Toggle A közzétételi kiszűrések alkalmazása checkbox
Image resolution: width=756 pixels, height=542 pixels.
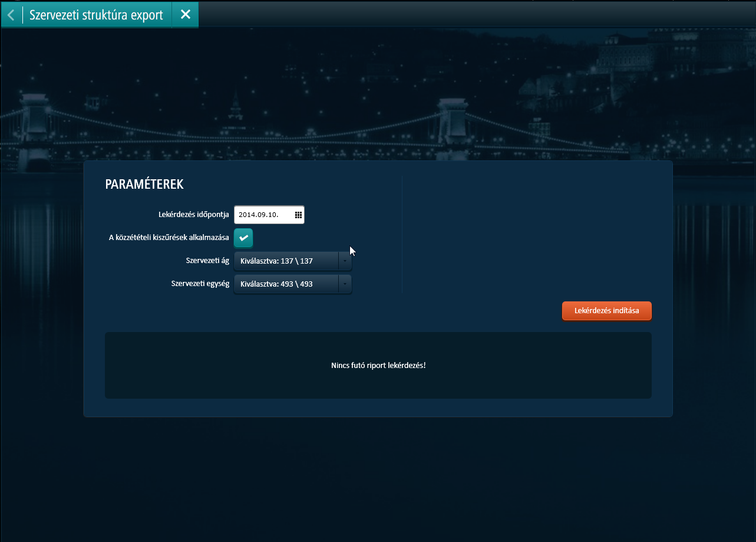pos(243,238)
